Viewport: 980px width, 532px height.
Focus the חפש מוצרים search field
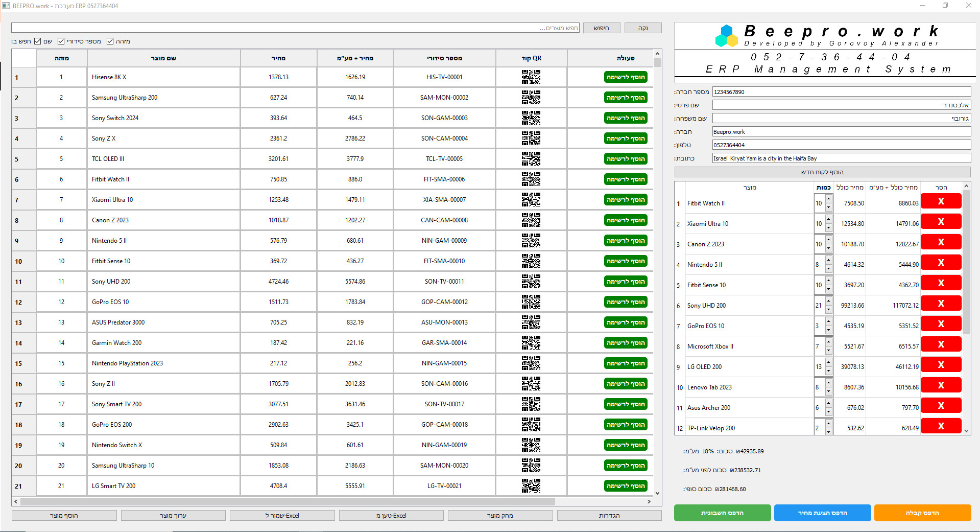295,28
